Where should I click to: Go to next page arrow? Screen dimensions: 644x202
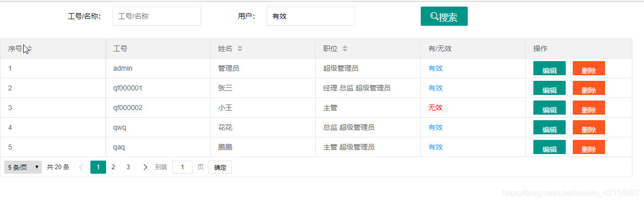pos(145,167)
